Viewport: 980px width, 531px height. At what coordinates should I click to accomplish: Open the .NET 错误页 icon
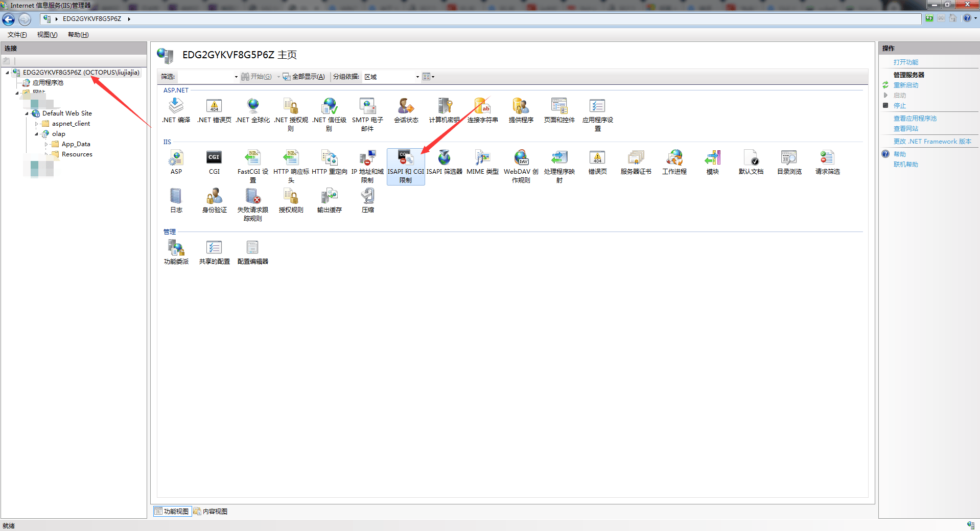[x=214, y=107]
